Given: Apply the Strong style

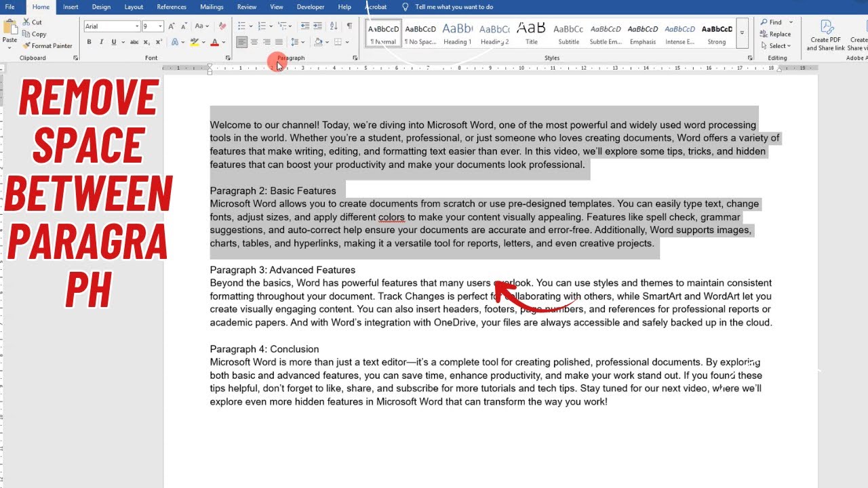Looking at the screenshot, I should 717,33.
